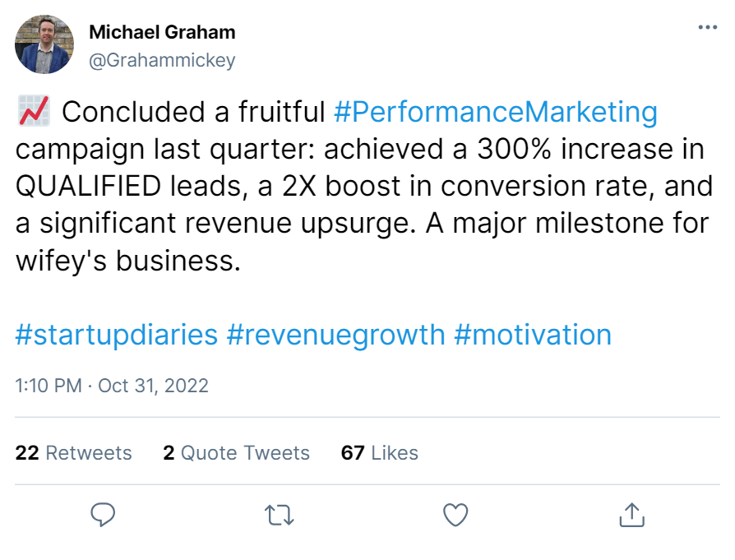
Task: Click the @Grahammickey handle
Action: [x=162, y=60]
